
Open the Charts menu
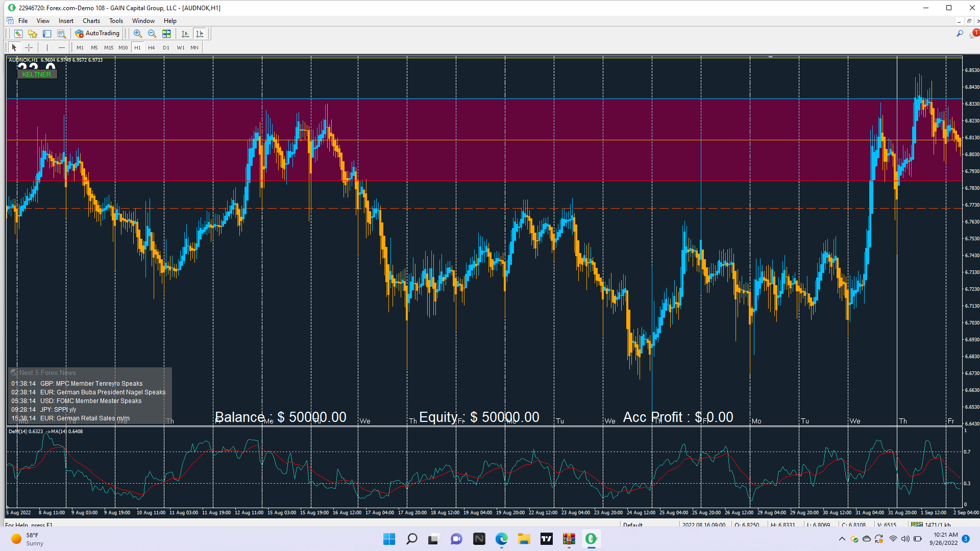pyautogui.click(x=91, y=21)
